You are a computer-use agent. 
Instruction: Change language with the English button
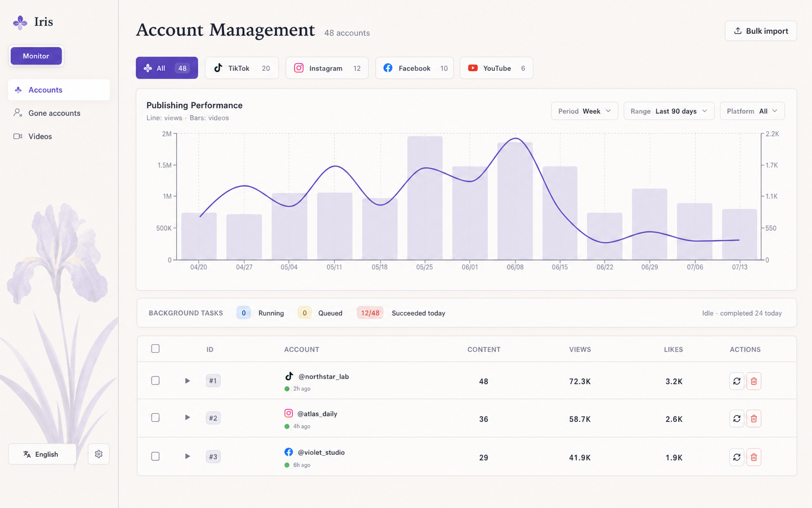[x=42, y=454]
